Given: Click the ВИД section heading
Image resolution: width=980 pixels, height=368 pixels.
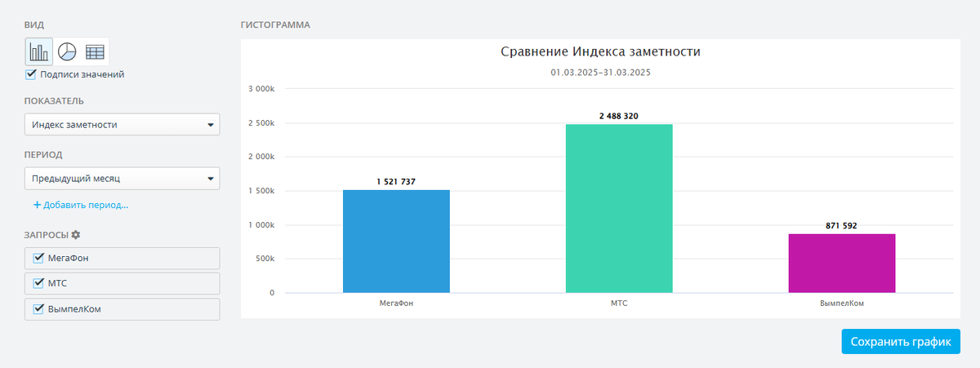Looking at the screenshot, I should point(34,25).
